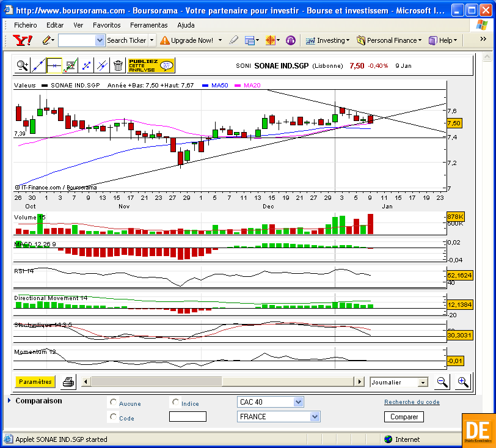Click the zoom out magnifier below chart
This screenshot has width=496, height=448.
tap(442, 382)
